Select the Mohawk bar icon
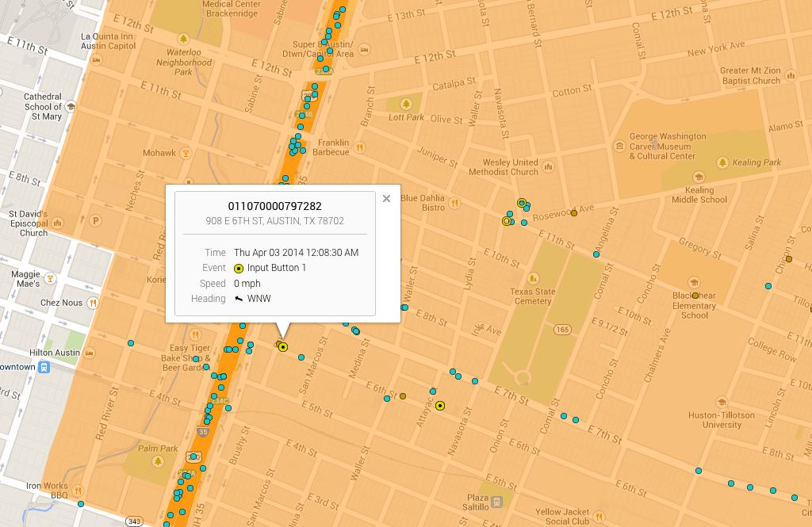Screen dimensions: 812x527 tap(185, 153)
